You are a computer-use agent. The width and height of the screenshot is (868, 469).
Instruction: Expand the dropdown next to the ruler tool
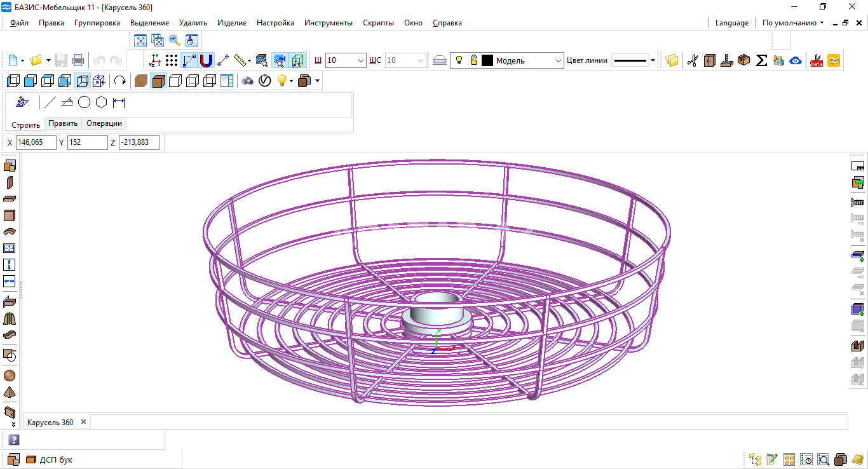(x=249, y=61)
